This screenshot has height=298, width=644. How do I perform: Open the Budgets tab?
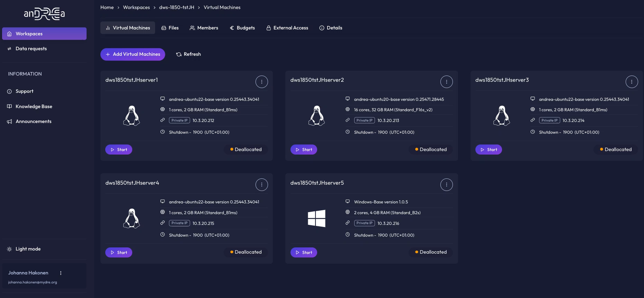click(x=242, y=28)
